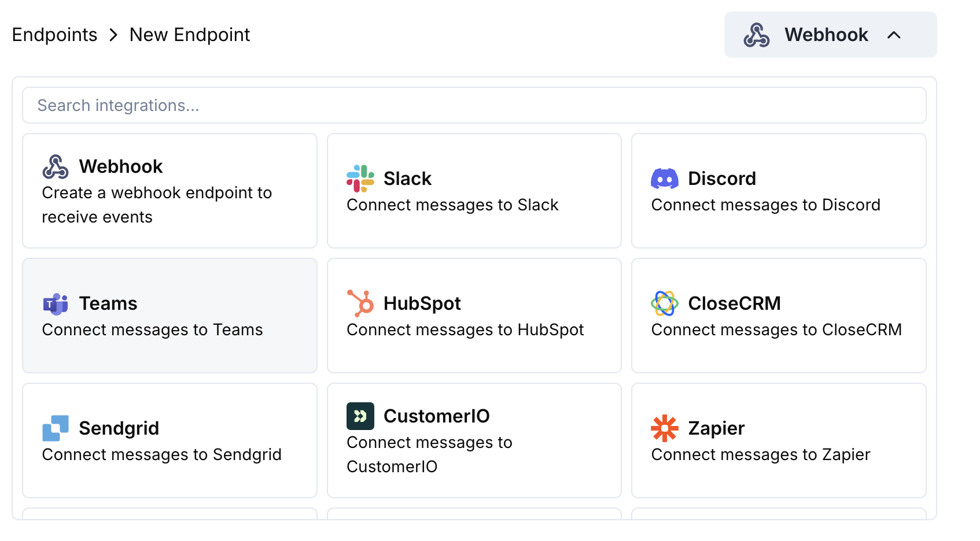Choose Connect messages to Zapier
Screen dimensions: 980x541
pos(760,455)
